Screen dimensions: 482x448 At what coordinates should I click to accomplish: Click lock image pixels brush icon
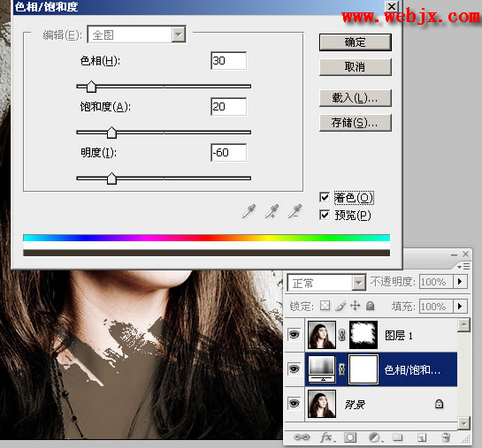point(340,306)
